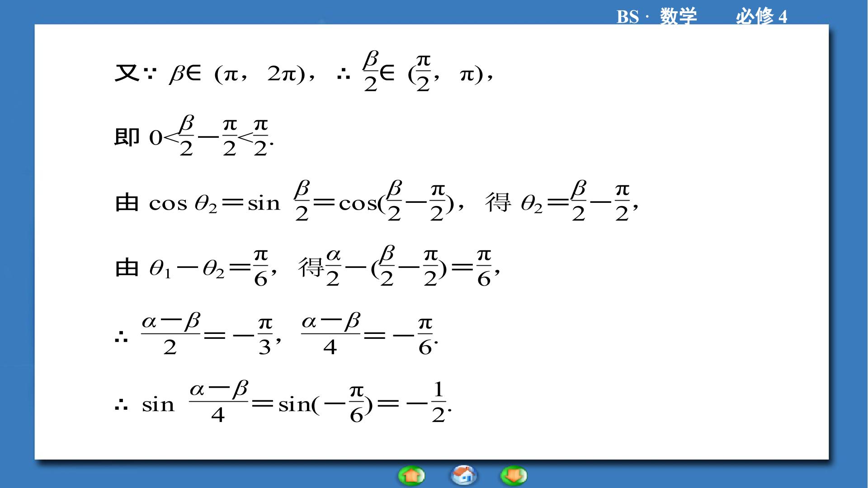Viewport: 868px width, 488px height.
Task: Click the line beginning "由 cos θ₂＝sin"
Action: pyautogui.click(x=376, y=201)
